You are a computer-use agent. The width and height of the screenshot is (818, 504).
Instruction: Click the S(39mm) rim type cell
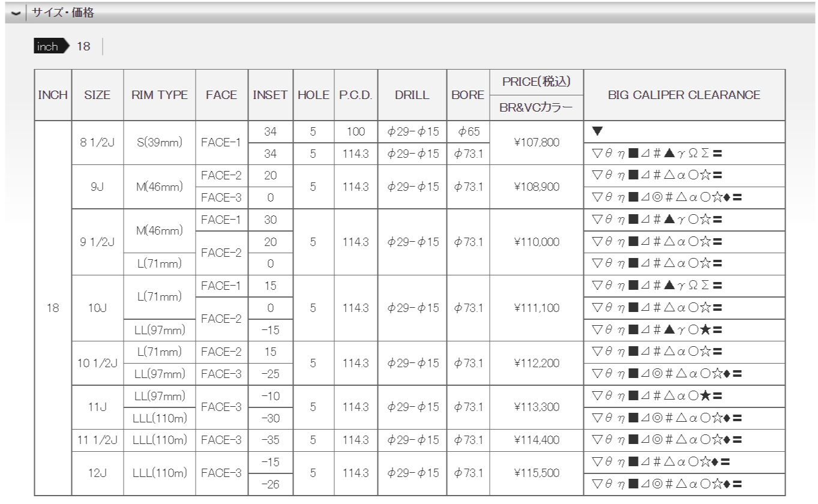point(159,142)
